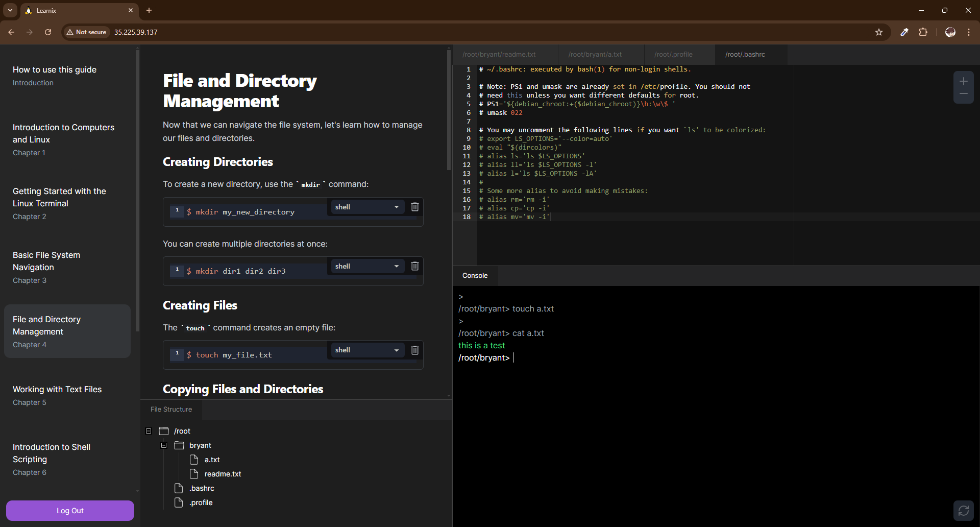Open shell dropdown for mkdir my_new_directory

click(x=366, y=207)
